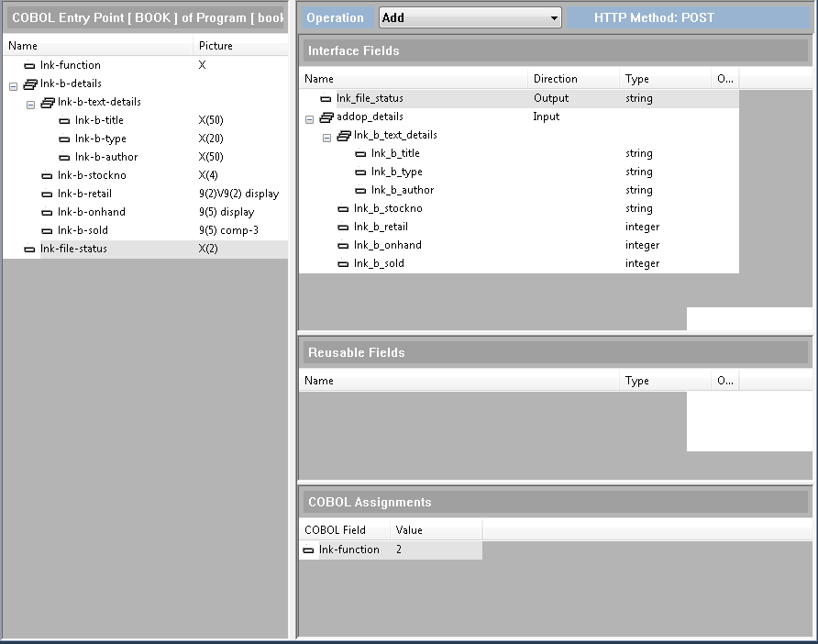This screenshot has height=644, width=818.
Task: Collapse lnk_b_text_details in Interface Fields
Action: [x=326, y=137]
